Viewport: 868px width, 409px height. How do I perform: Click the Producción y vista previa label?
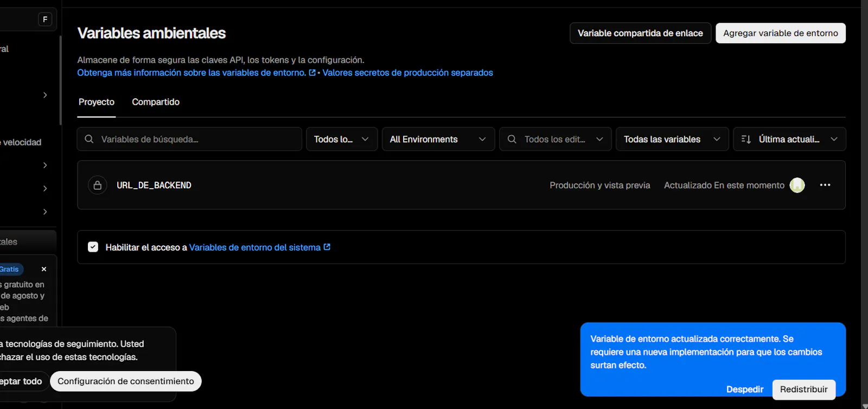(600, 185)
